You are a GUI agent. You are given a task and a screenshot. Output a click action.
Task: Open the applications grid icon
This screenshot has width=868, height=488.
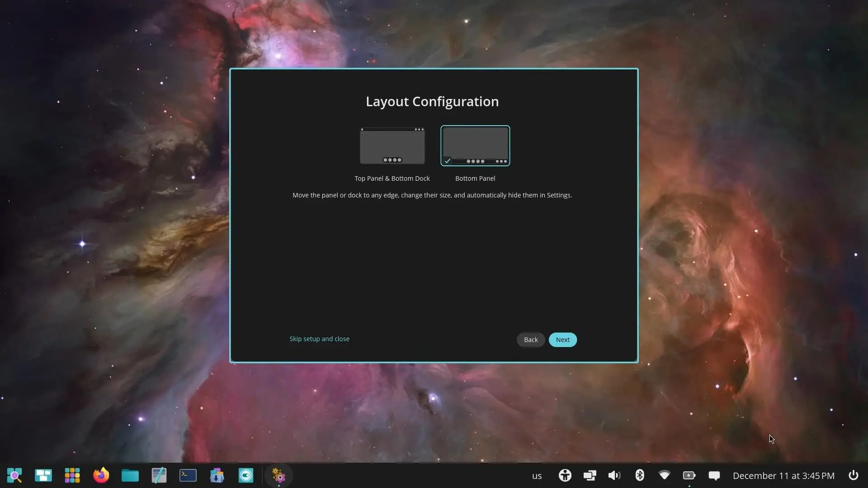point(72,475)
